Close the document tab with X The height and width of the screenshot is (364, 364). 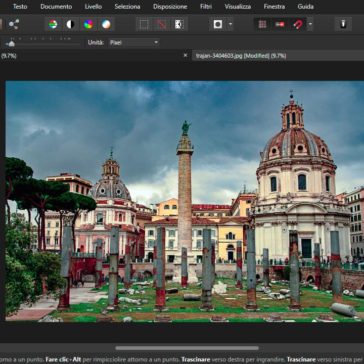point(185,55)
